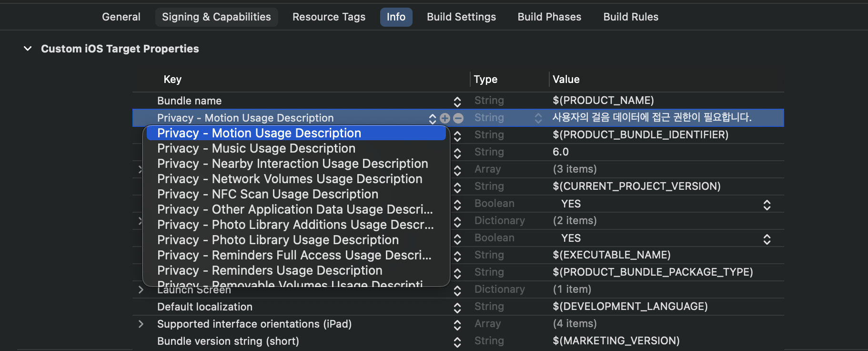The width and height of the screenshot is (868, 351).
Task: Edit the Korean motion usage description value
Action: [652, 118]
